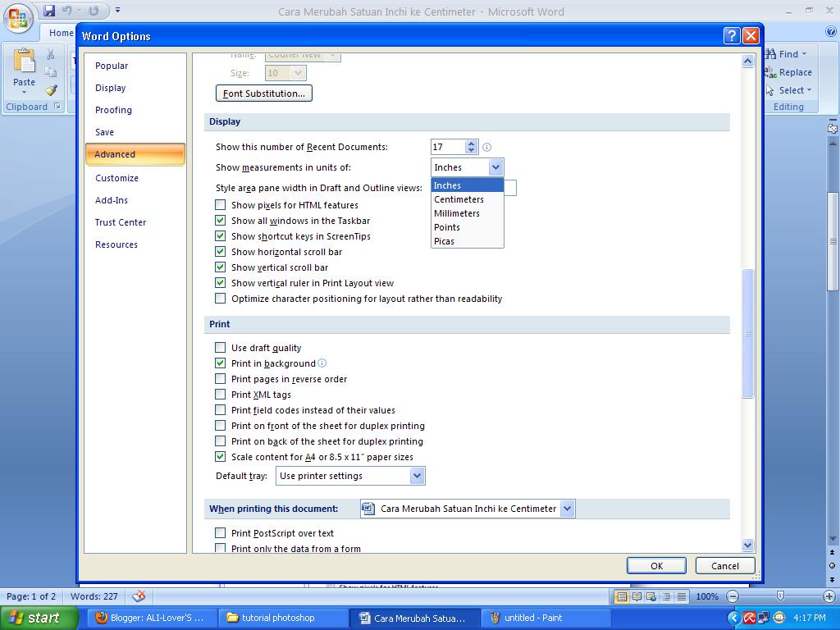Screen dimensions: 840x630
Task: Open the Find dropdown arrow in ribbon
Action: [x=804, y=54]
